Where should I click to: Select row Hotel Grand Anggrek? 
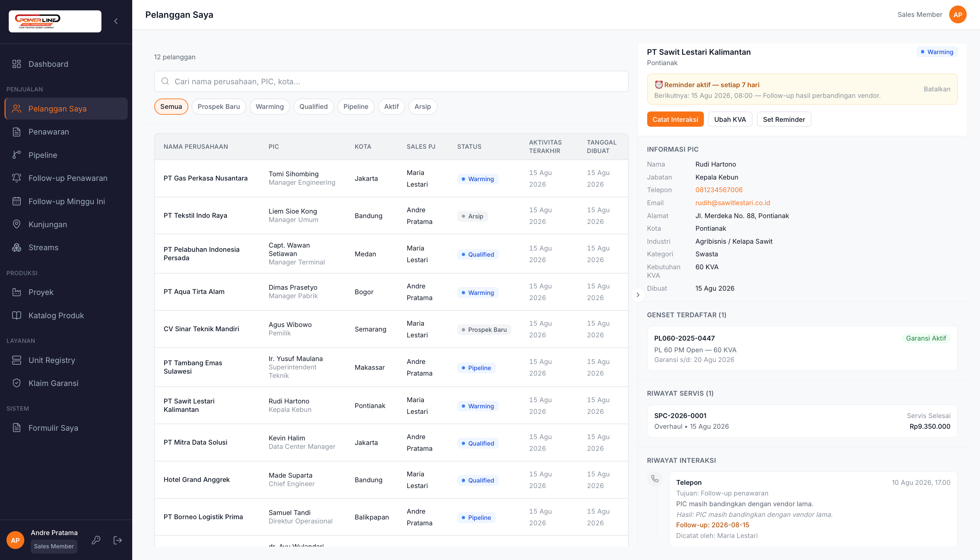click(391, 480)
